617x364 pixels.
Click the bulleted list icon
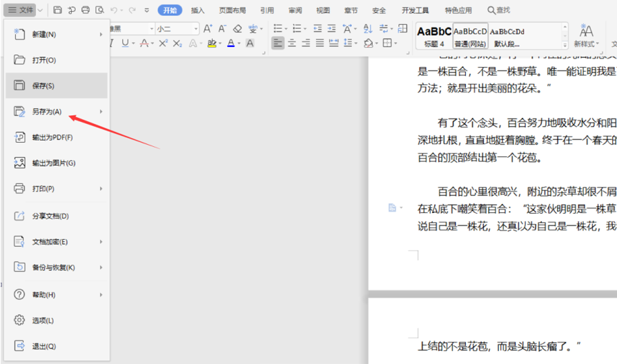click(x=278, y=28)
